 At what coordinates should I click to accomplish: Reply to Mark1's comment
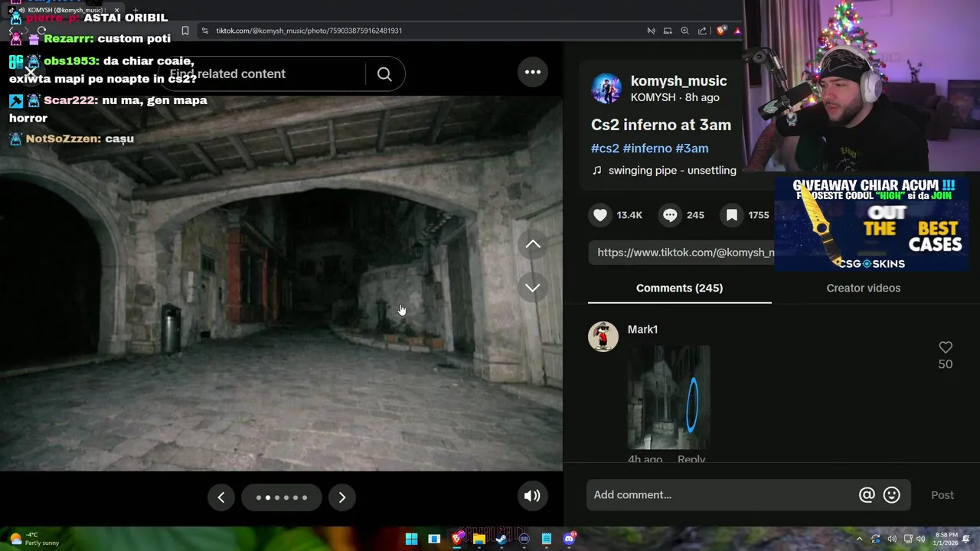691,459
